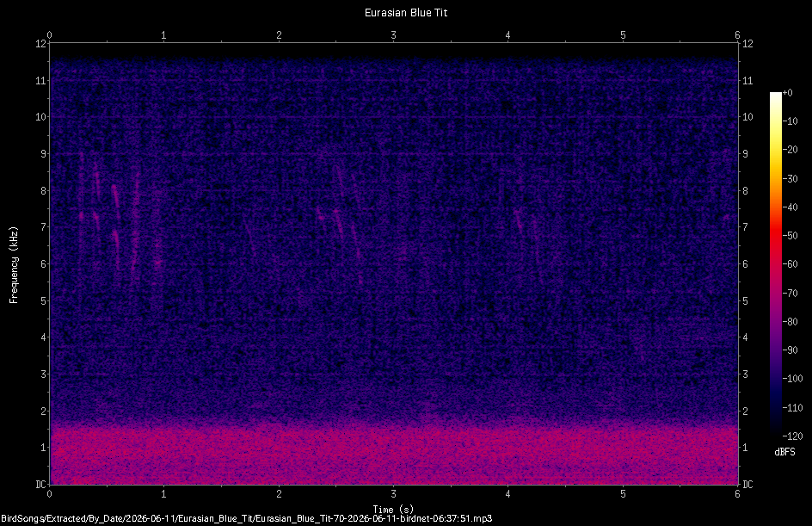The image size is (812, 526).
Task: Click "9" on the left frequency axis
Action: pos(44,154)
